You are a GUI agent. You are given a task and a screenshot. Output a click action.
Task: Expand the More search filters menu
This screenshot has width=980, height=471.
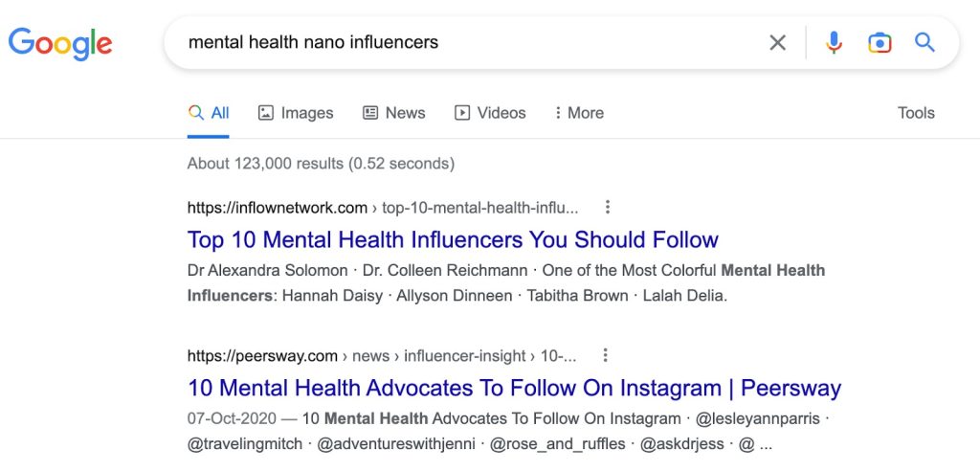click(579, 113)
